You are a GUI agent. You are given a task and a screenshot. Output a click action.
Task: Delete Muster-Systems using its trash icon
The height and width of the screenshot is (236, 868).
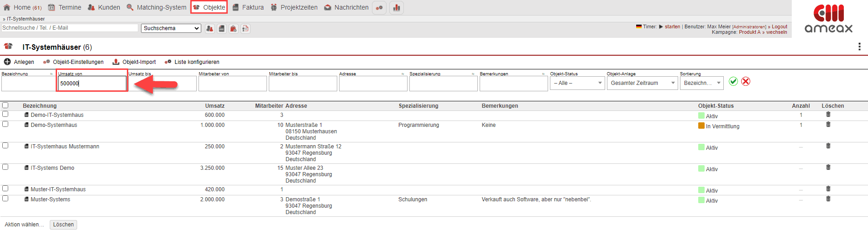click(x=828, y=199)
